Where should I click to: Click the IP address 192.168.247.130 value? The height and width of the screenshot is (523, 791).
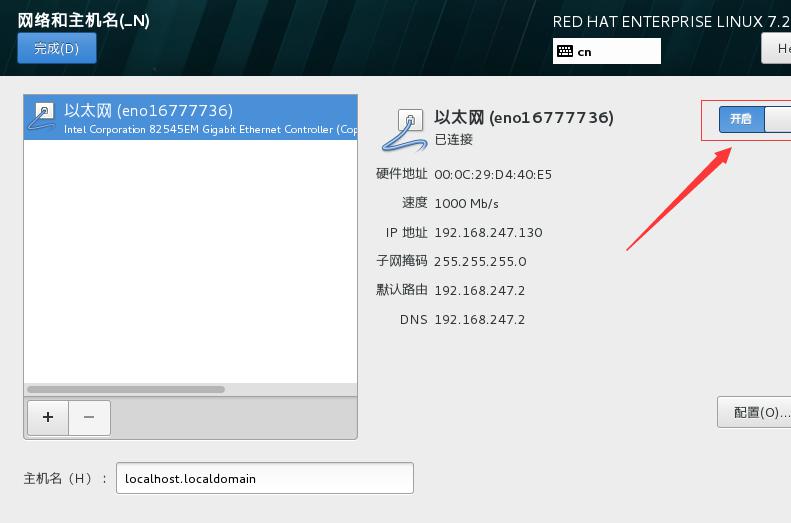pyautogui.click(x=488, y=233)
